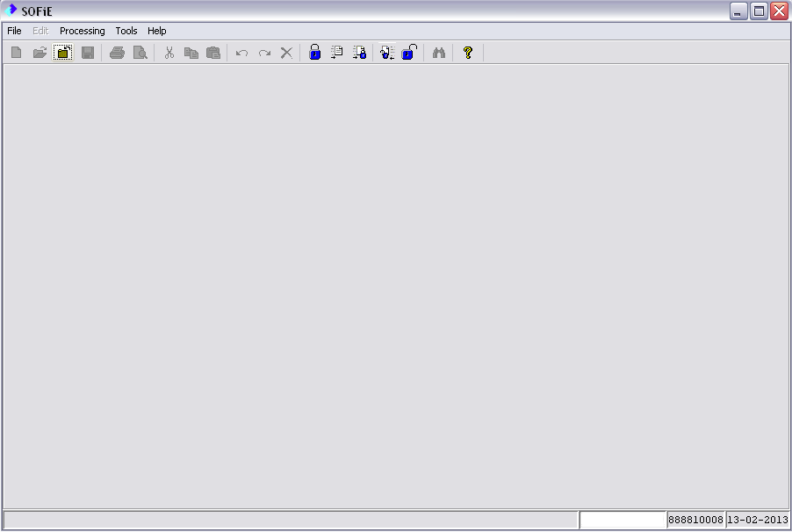Viewport: 792px width, 532px height.
Task: Click the Copy icon in toolbar
Action: point(191,53)
